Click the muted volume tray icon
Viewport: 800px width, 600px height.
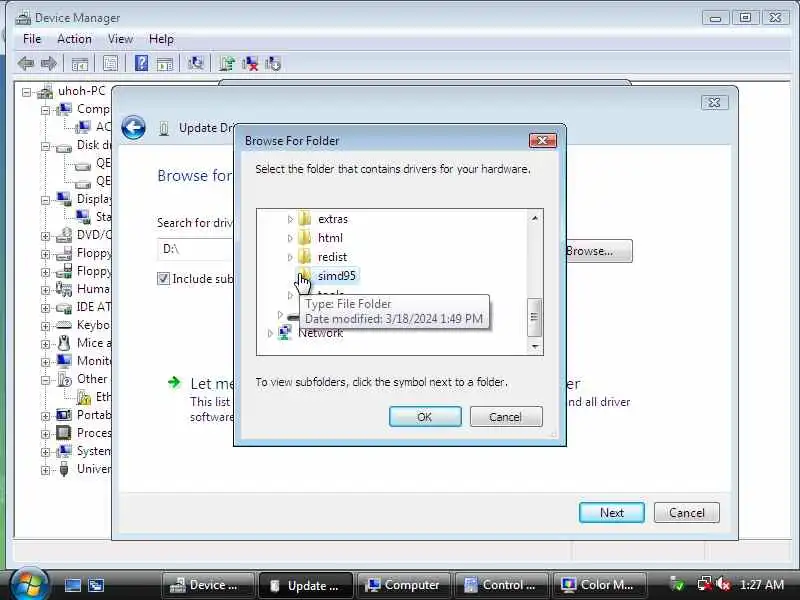tap(723, 584)
